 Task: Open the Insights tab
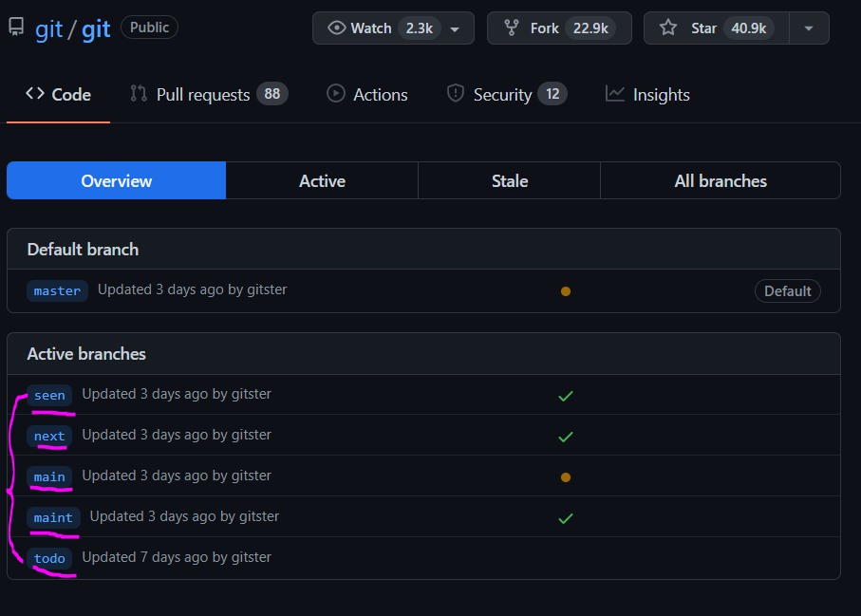pos(647,94)
